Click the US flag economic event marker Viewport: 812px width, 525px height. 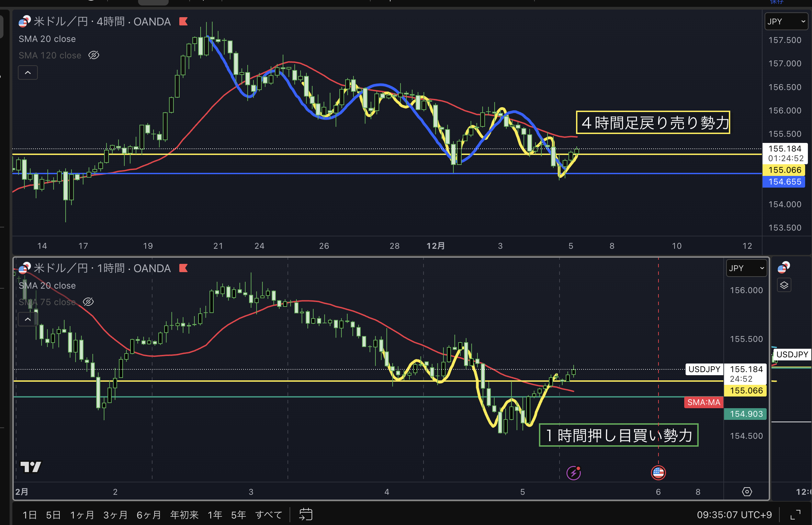(x=658, y=473)
